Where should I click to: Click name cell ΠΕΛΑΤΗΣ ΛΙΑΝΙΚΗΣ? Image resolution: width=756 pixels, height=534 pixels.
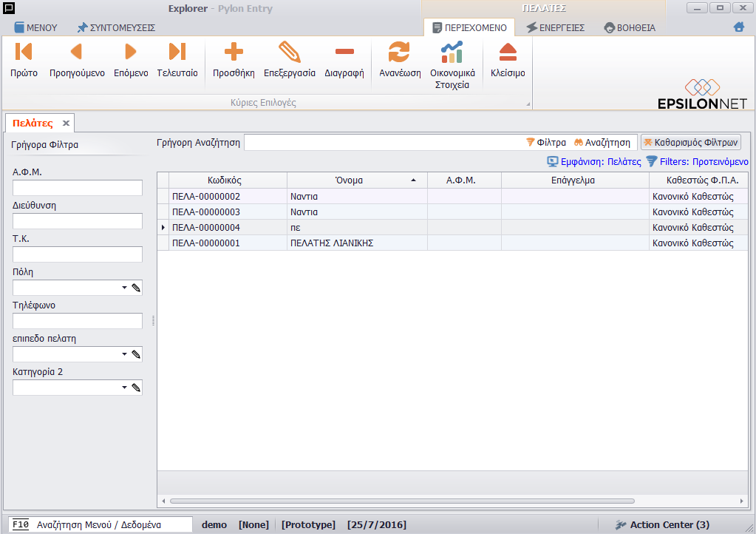coord(357,243)
